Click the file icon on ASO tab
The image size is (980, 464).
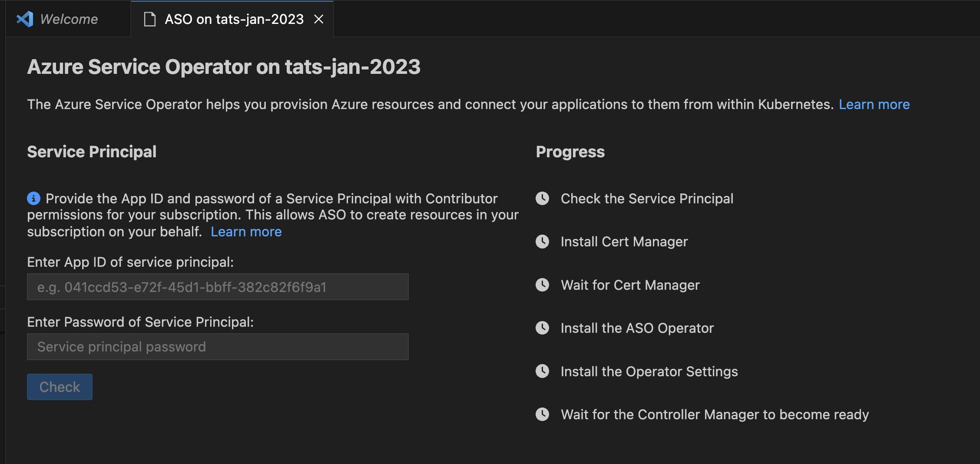click(x=150, y=19)
